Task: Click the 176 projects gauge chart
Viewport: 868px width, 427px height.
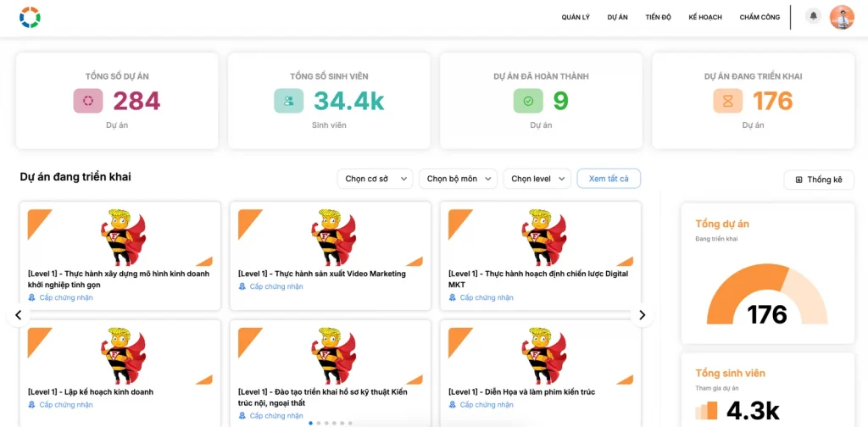Action: tap(767, 295)
